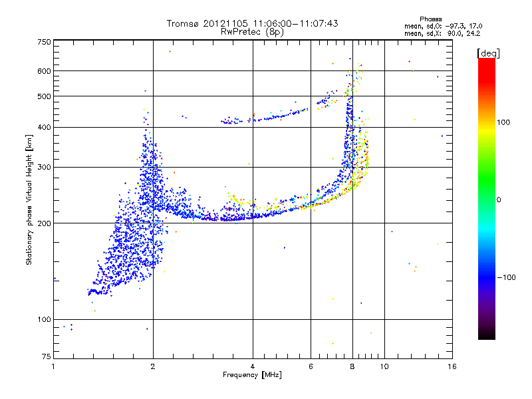Click the 'mean, sd,O: -97.3, 17.0' statistics line
532x399 pixels.
[x=443, y=26]
